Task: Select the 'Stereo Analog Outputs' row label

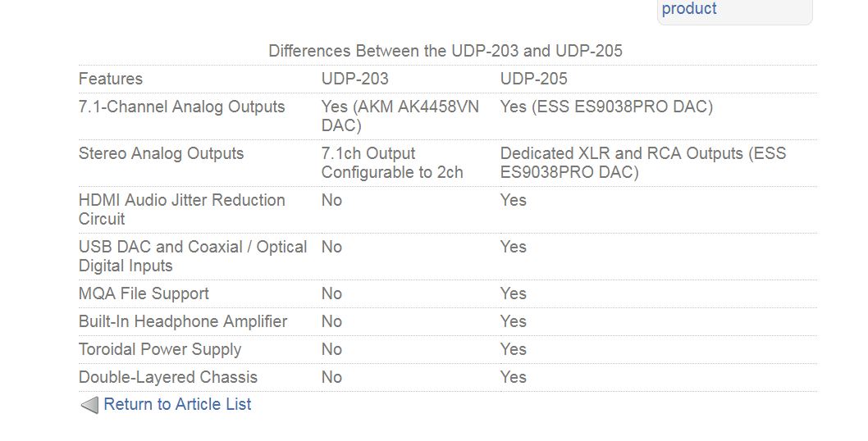Action: pos(161,153)
